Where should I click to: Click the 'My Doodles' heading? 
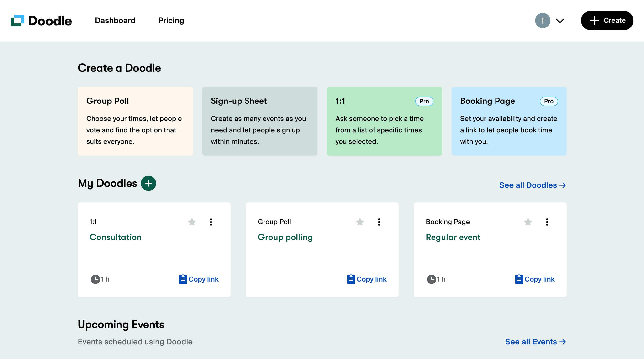(107, 183)
